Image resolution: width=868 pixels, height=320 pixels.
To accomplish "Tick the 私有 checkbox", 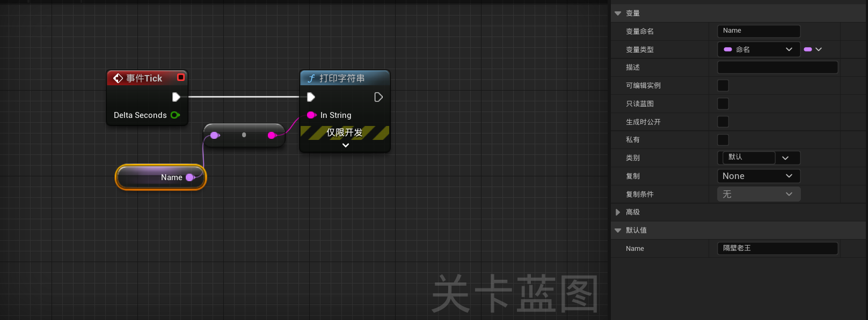I will point(723,140).
